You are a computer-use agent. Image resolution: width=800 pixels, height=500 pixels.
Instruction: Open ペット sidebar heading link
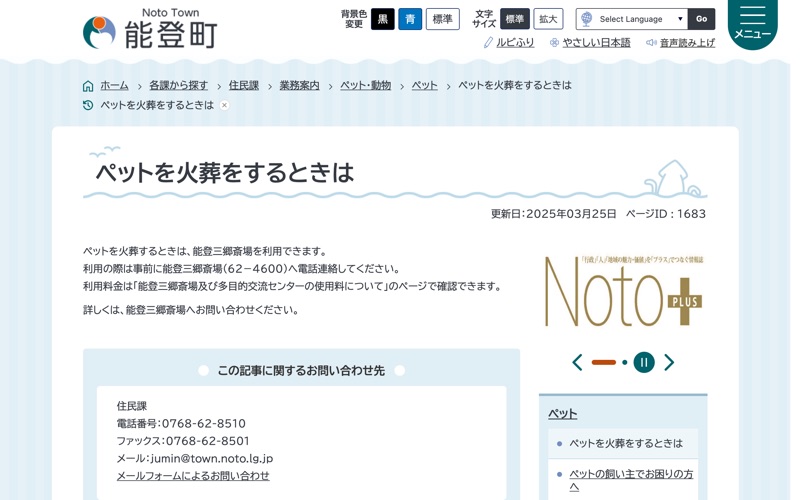click(562, 414)
